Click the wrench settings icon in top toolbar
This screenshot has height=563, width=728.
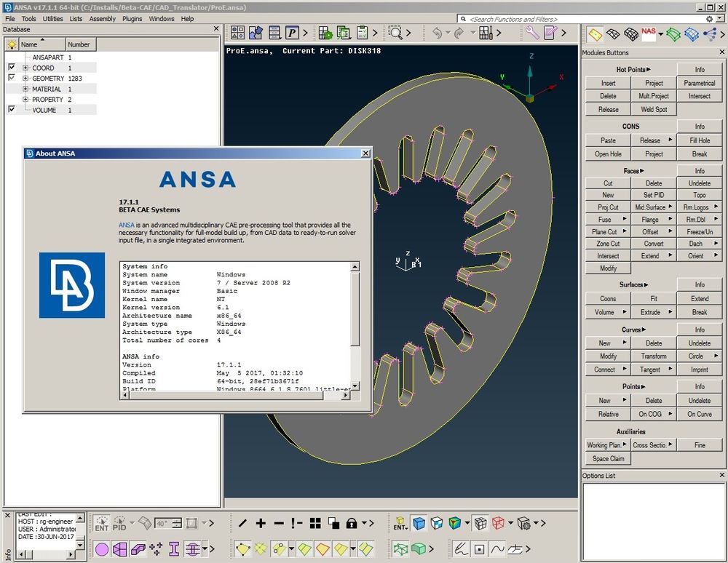click(x=532, y=33)
